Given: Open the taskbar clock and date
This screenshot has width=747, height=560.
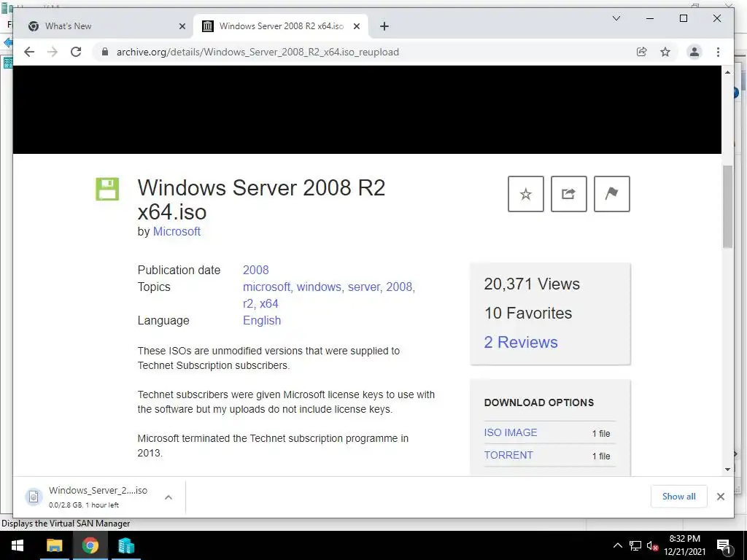Looking at the screenshot, I should point(684,545).
